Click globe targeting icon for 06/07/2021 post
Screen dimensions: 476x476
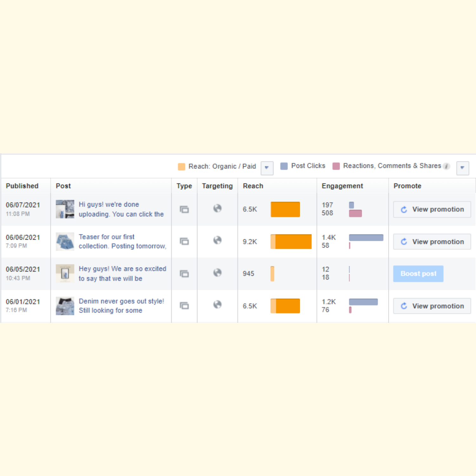tap(217, 208)
